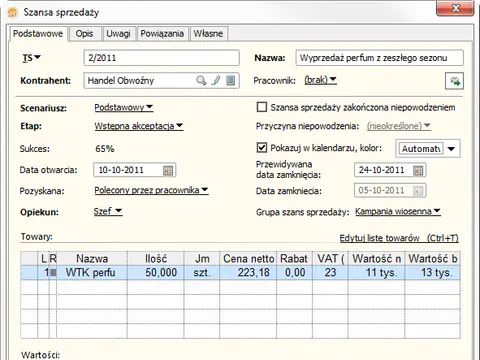The height and width of the screenshot is (360, 480).
Task: Click the Wartość n column header
Action: 377,259
